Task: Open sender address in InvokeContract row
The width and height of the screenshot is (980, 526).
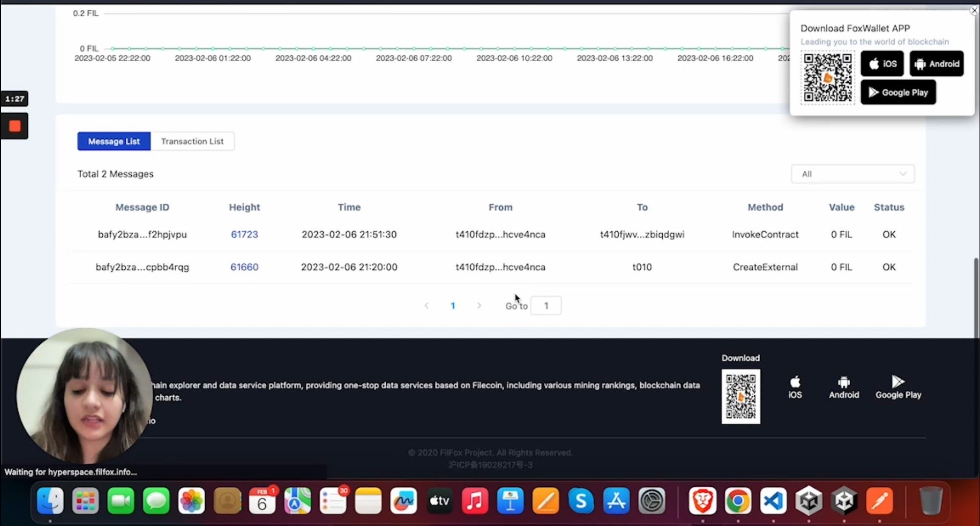Action: pos(500,234)
